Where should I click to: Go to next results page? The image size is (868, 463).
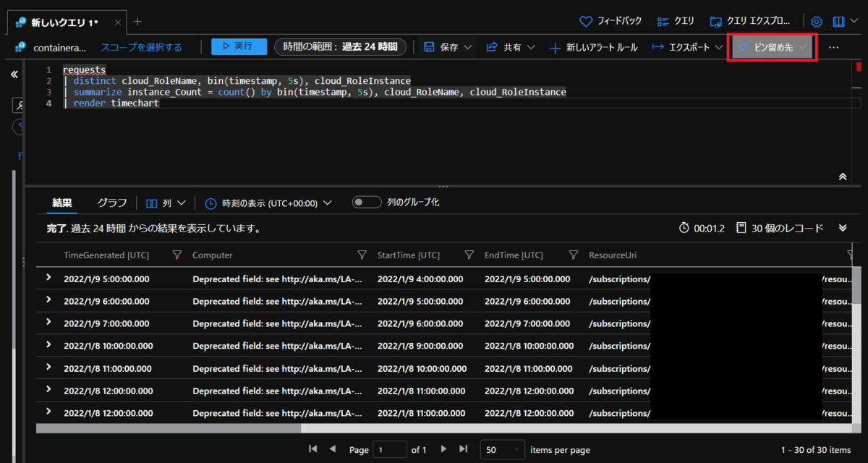(443, 449)
